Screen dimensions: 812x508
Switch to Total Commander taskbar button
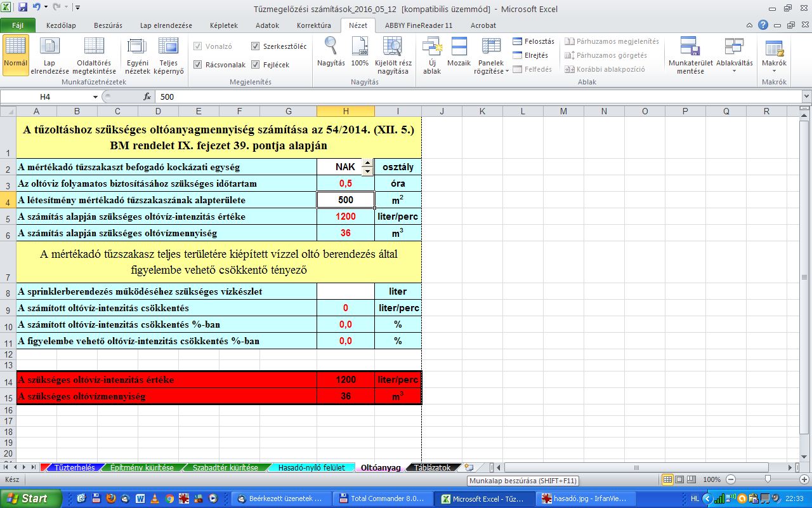(x=383, y=498)
